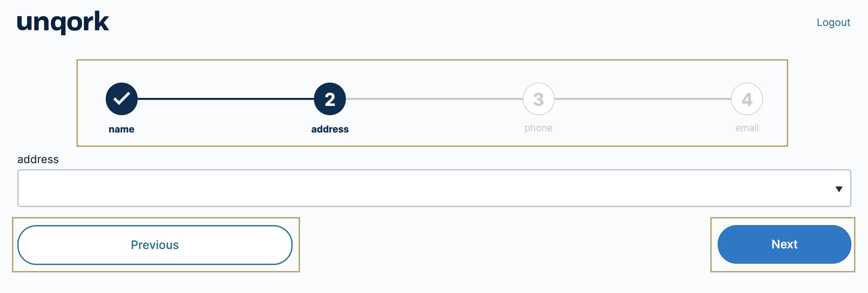868x293 pixels.
Task: Click inside the address select field
Action: pyautogui.click(x=434, y=188)
